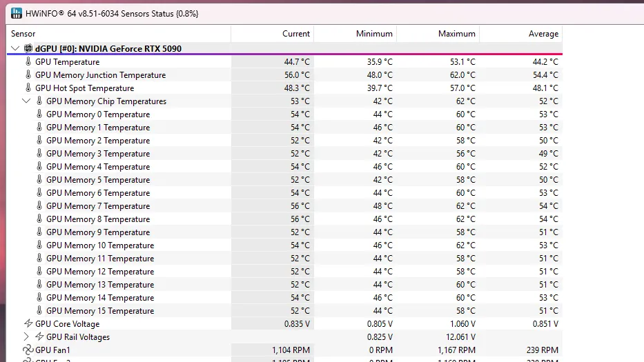Select the GPU Memory 10 Temperature row
Viewport: 644px width, 362px height.
tap(284, 245)
